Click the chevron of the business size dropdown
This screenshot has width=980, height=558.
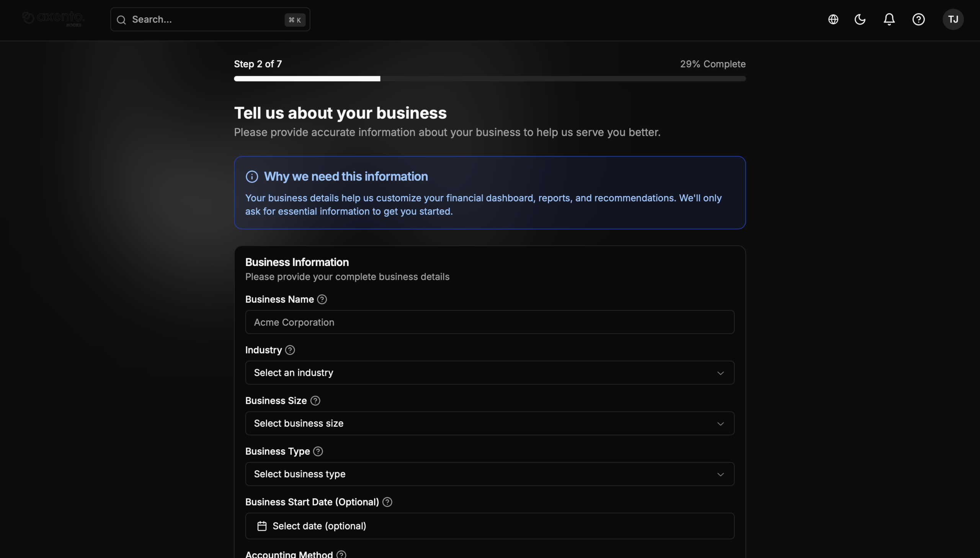720,424
